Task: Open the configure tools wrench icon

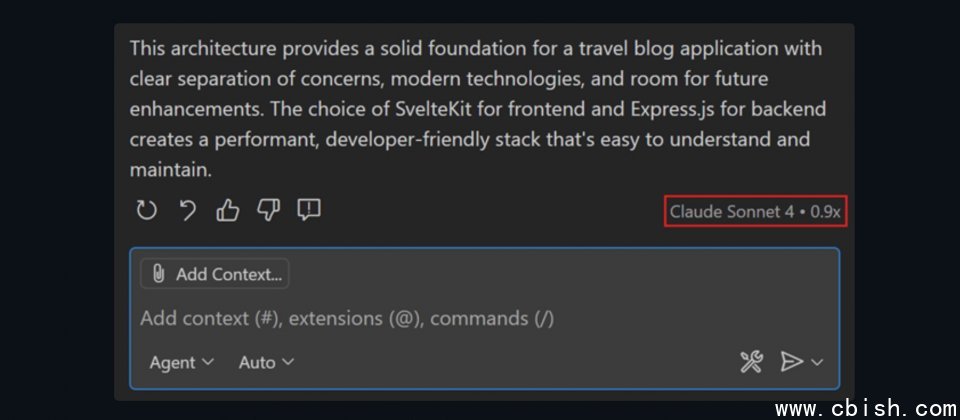Action: [x=751, y=362]
